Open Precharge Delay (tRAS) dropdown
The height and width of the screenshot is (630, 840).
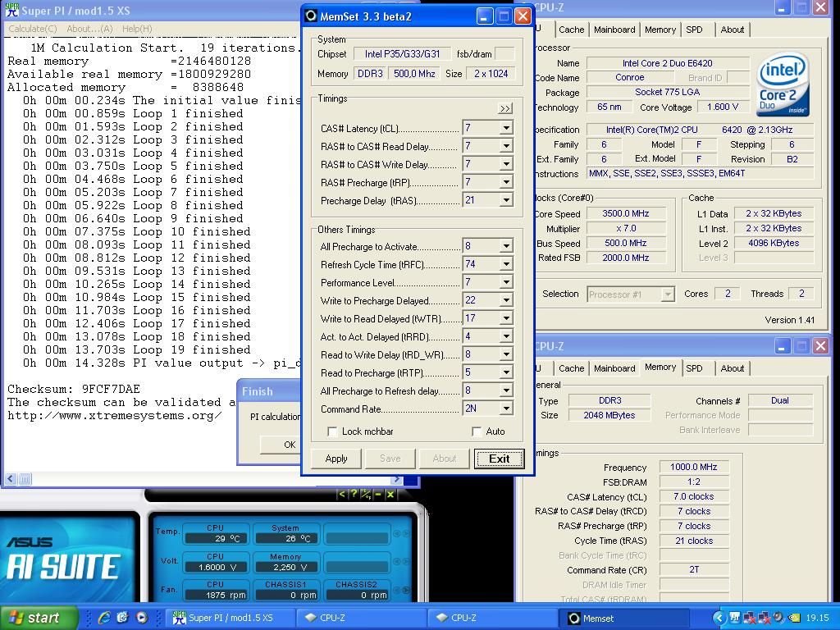coord(505,200)
